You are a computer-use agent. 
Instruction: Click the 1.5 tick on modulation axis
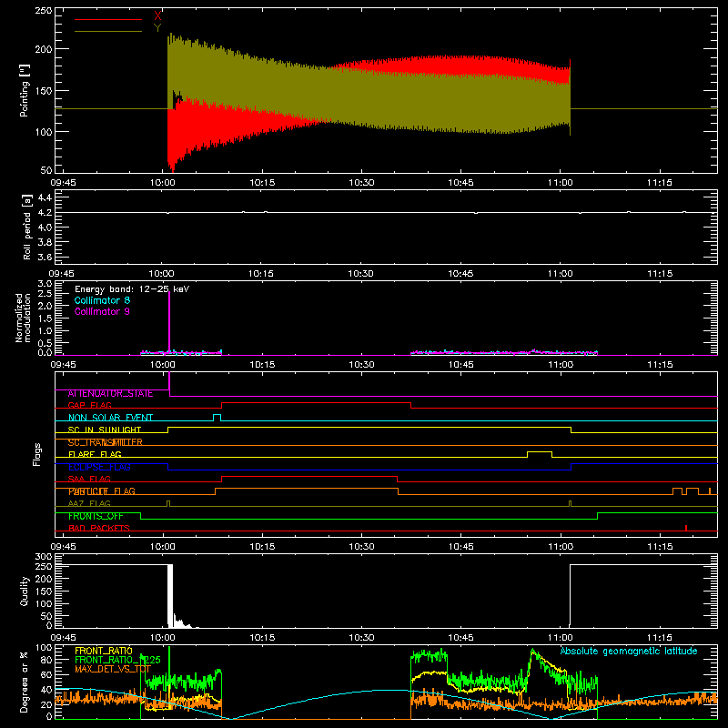tap(45, 318)
